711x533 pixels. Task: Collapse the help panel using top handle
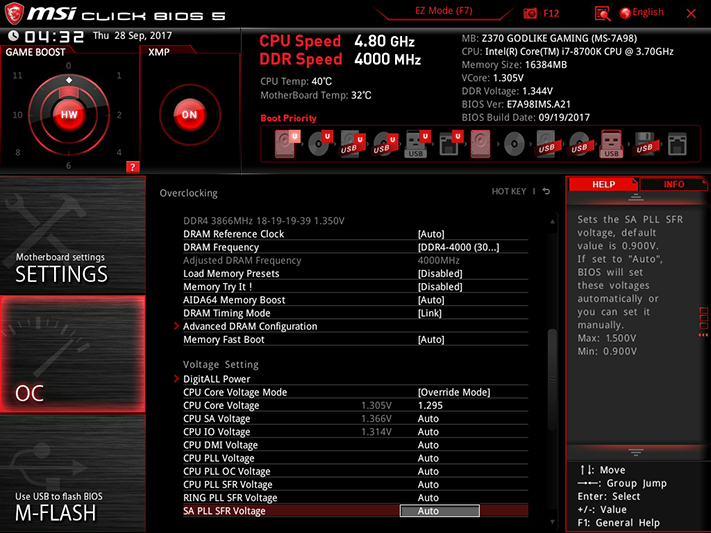tap(636, 197)
